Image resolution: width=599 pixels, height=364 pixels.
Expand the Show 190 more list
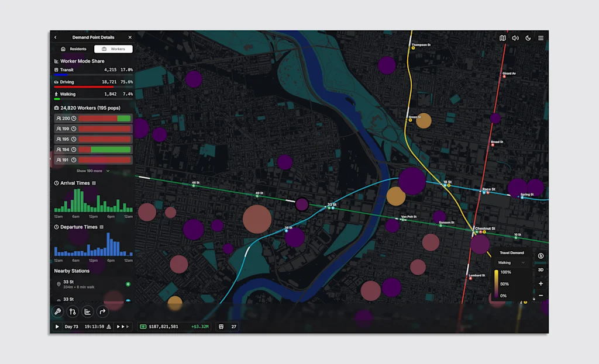(x=92, y=171)
